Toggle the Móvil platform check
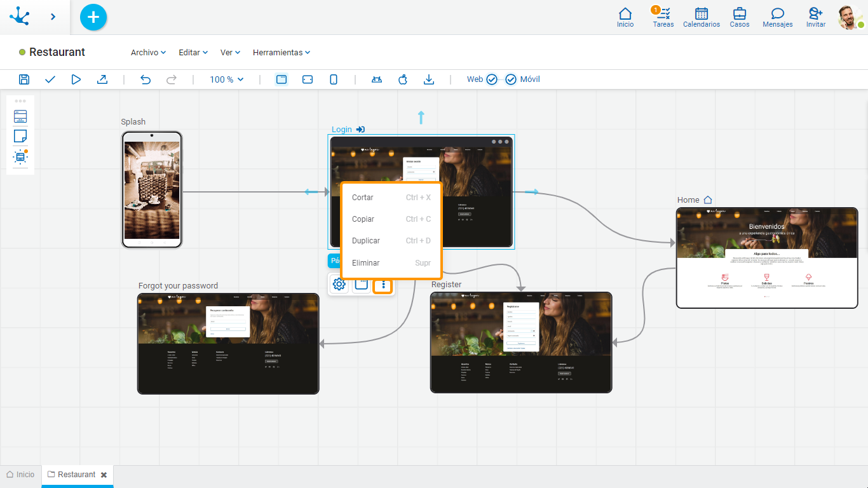This screenshot has width=868, height=488. pos(511,79)
